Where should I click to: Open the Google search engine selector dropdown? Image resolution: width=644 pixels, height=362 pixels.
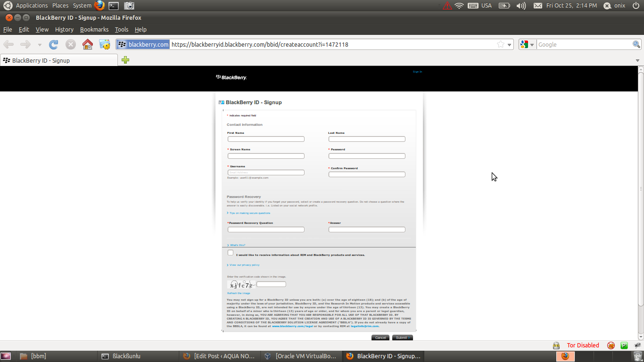(x=527, y=44)
